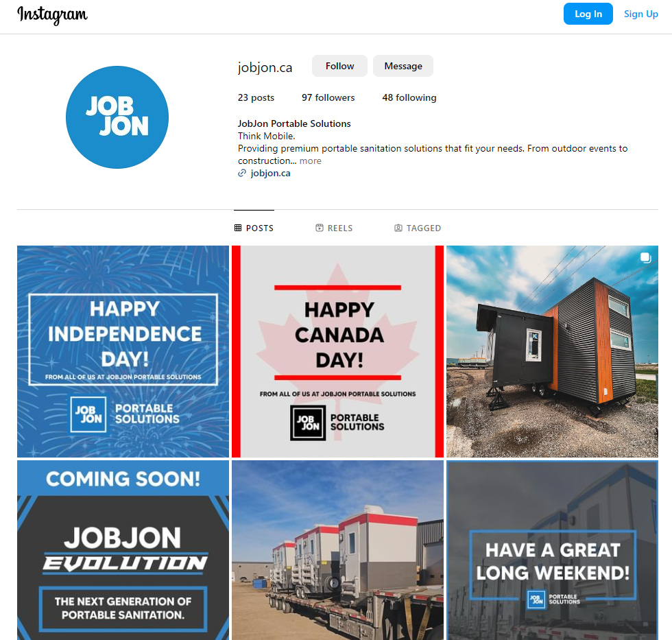Follow the jobjon.ca account
Image resolution: width=672 pixels, height=640 pixels.
click(339, 66)
